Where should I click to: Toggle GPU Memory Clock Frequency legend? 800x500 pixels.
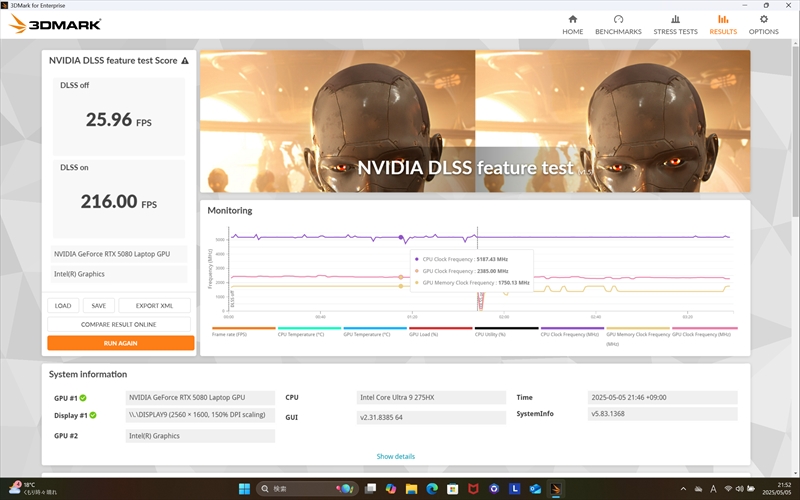(x=638, y=336)
